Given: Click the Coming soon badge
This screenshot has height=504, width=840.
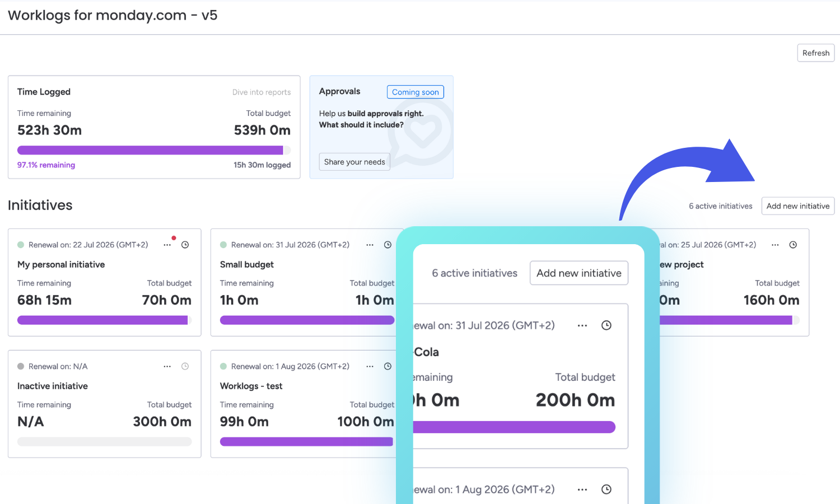Looking at the screenshot, I should click(x=416, y=92).
